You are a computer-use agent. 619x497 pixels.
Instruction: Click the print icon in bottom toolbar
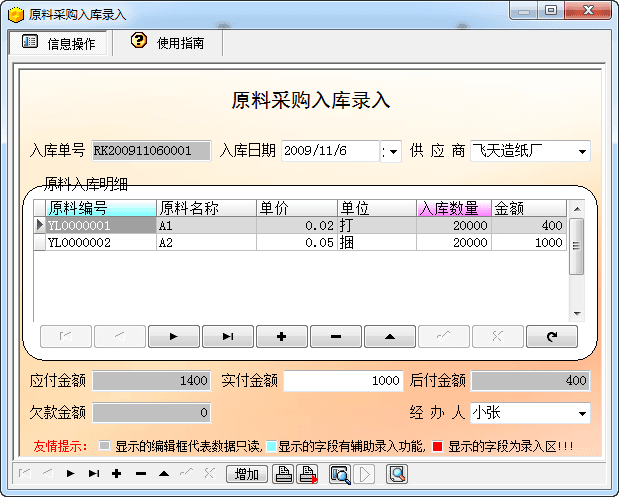(x=284, y=474)
